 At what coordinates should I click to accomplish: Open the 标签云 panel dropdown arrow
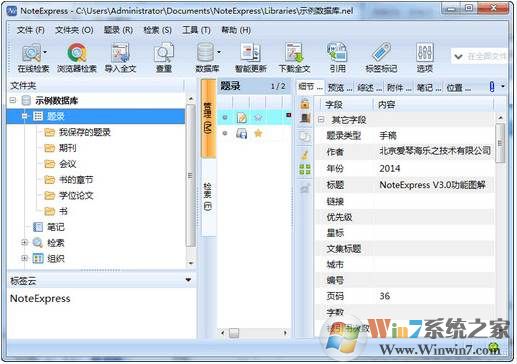188,280
